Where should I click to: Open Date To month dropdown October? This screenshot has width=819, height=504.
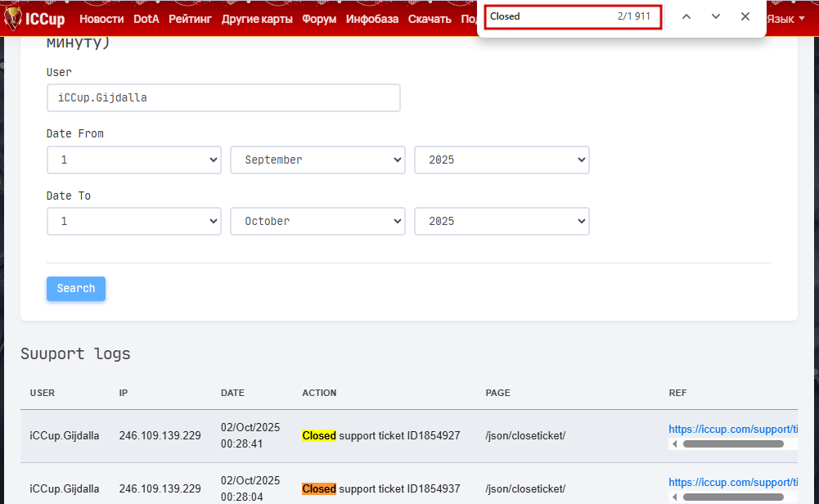pos(317,222)
